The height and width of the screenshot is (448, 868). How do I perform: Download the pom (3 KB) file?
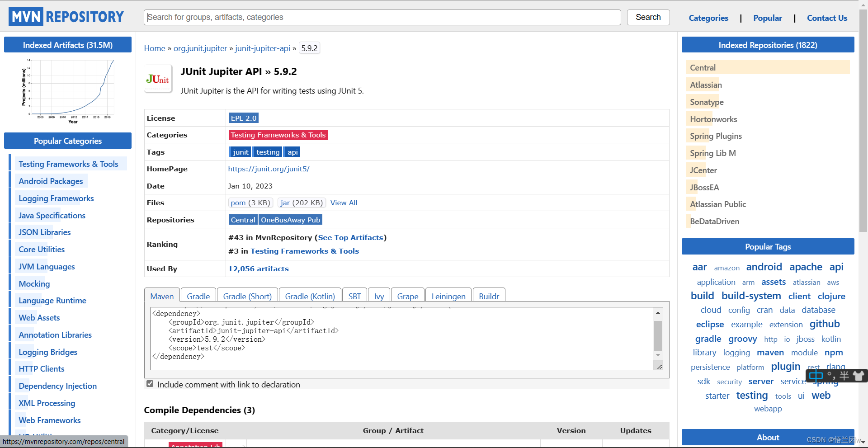[x=250, y=203]
